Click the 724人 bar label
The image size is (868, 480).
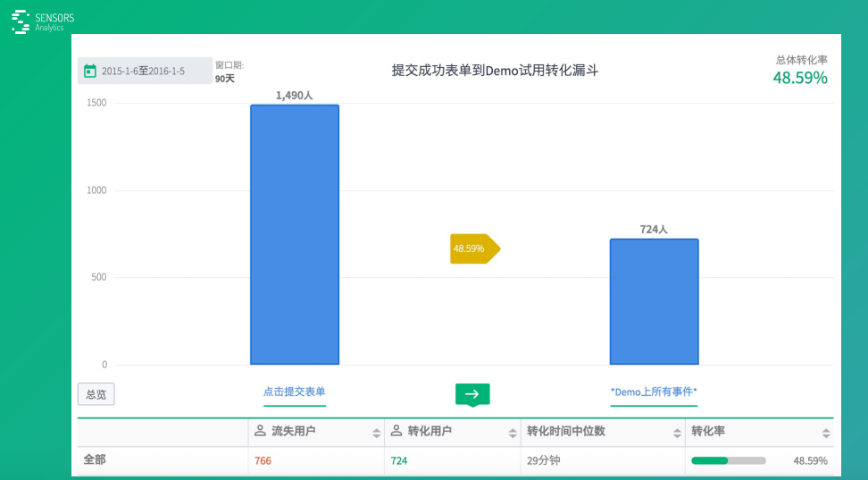[654, 230]
